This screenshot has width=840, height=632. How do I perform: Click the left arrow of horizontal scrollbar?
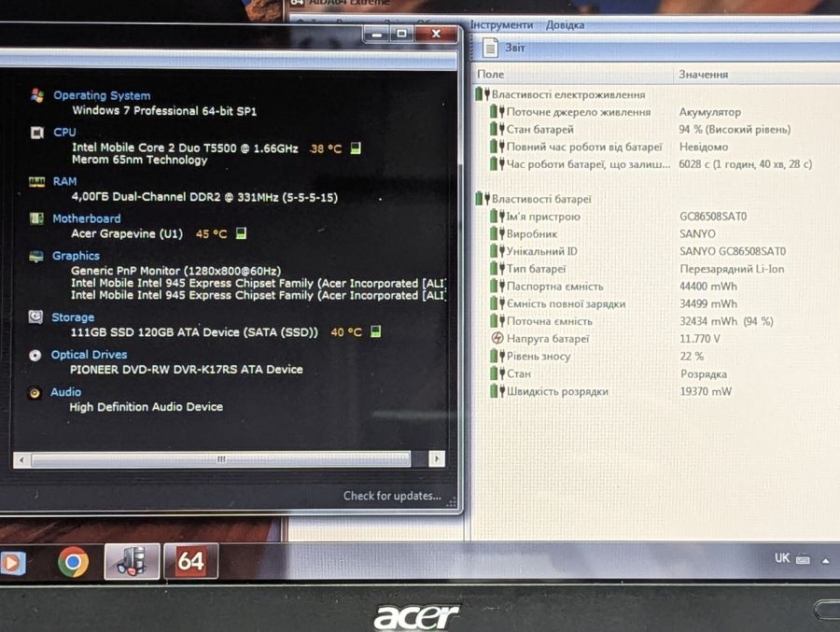[21, 459]
